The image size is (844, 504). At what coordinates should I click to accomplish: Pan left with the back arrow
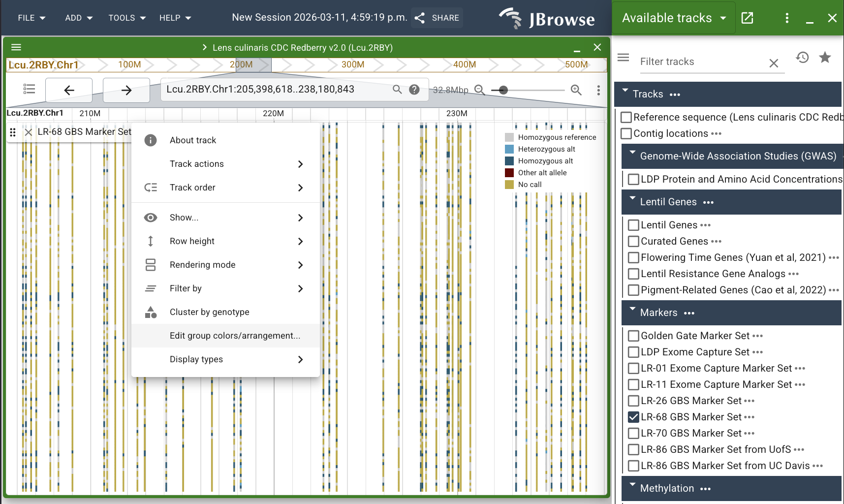(69, 90)
